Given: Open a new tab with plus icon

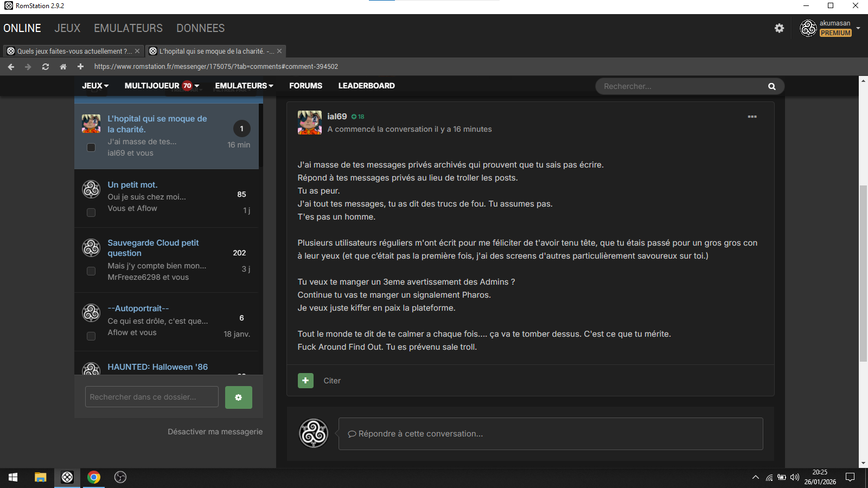Looking at the screenshot, I should click(x=80, y=67).
